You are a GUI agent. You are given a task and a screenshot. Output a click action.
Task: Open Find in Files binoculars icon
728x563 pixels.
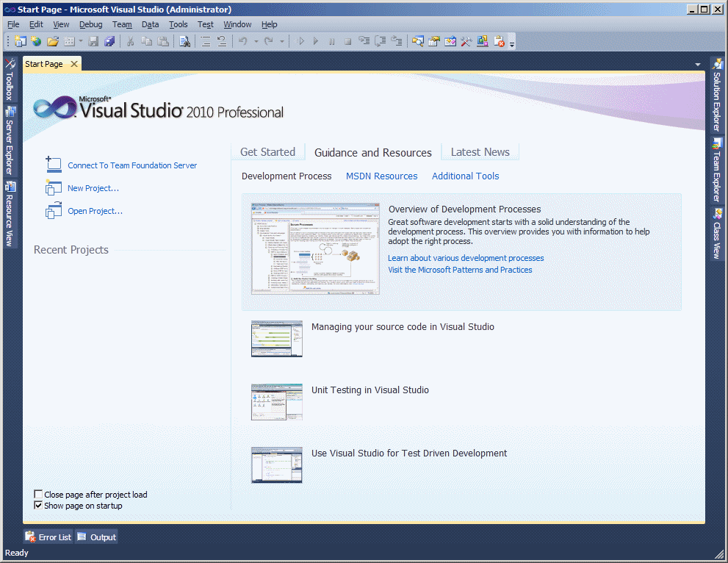[184, 41]
